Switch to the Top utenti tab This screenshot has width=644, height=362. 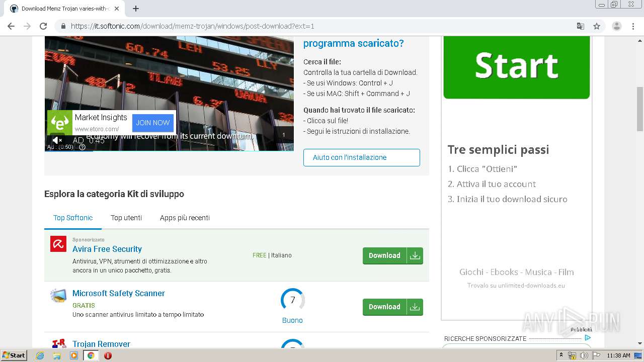[126, 218]
